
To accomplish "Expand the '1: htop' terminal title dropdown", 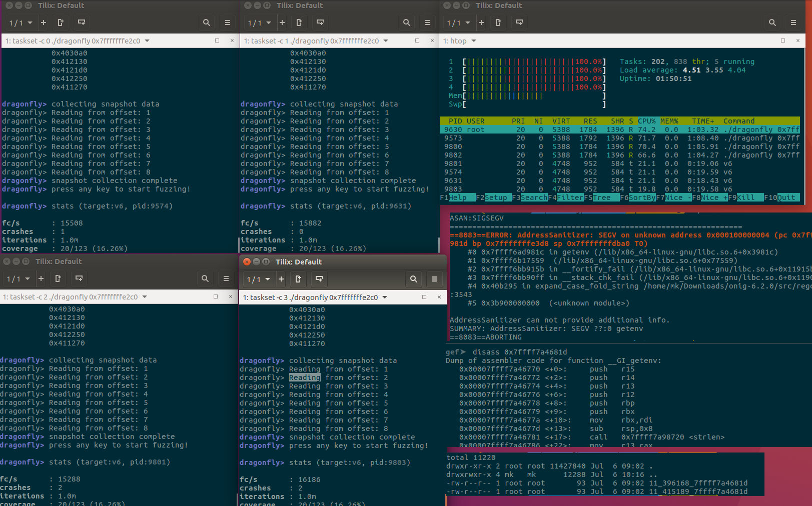I will [x=474, y=41].
